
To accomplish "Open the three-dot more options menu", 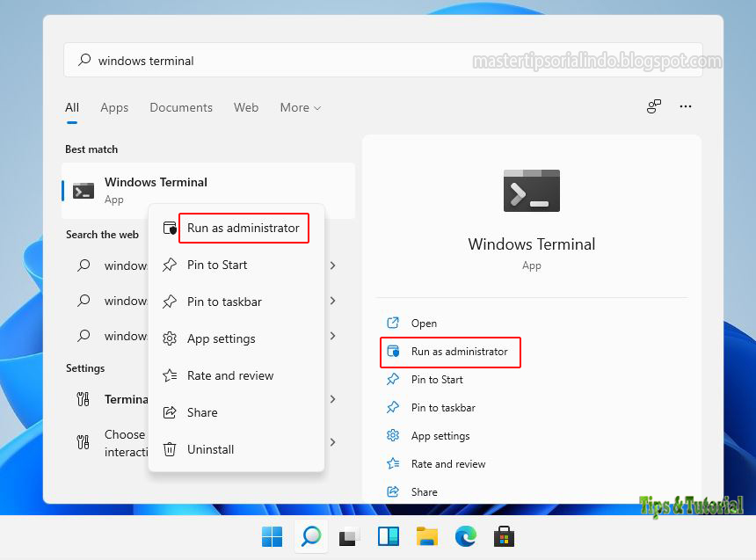I will [685, 106].
